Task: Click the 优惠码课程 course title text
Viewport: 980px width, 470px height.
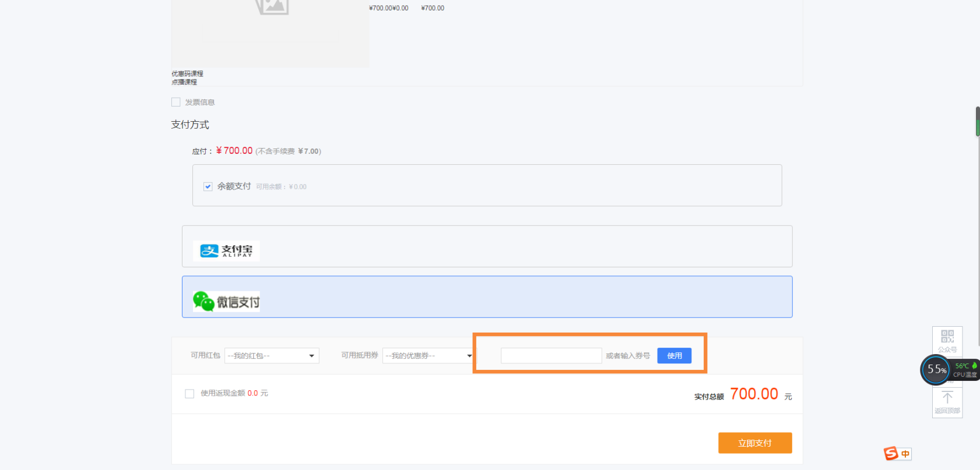Action: pyautogui.click(x=187, y=74)
